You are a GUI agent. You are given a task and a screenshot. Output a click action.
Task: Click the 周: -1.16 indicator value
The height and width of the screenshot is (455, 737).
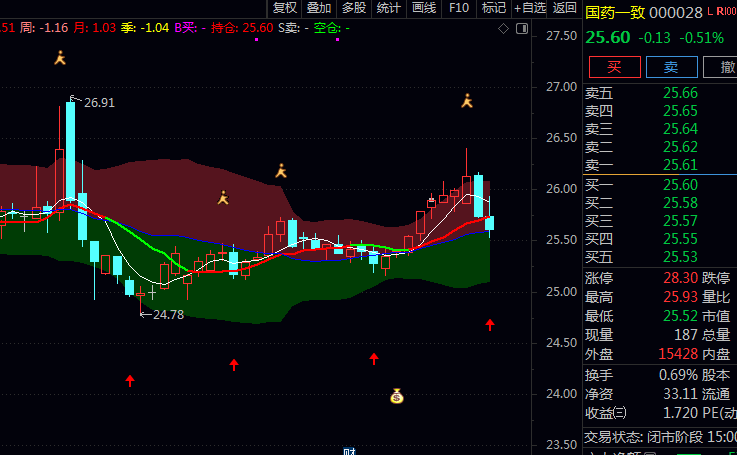[x=44, y=28]
